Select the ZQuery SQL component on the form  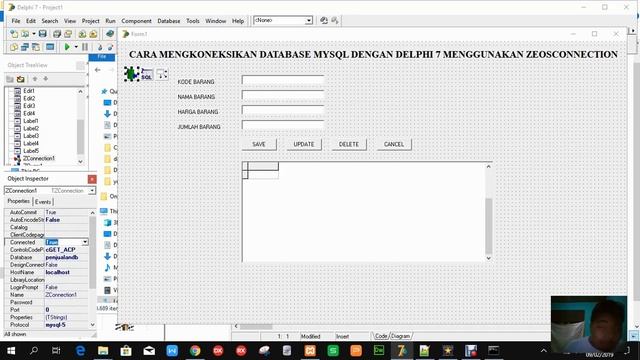click(147, 74)
